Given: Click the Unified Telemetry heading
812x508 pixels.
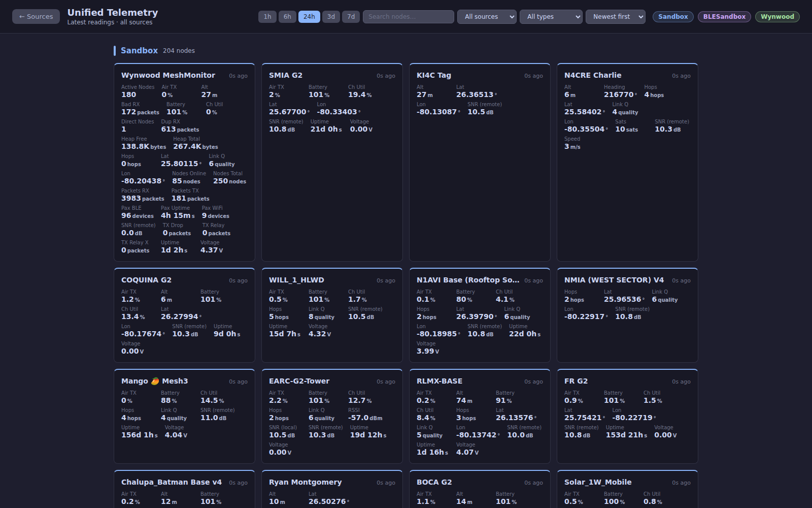Looking at the screenshot, I should click(x=113, y=12).
